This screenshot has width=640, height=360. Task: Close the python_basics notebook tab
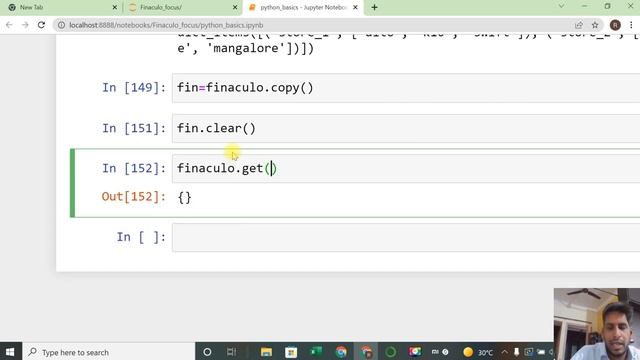coord(355,7)
